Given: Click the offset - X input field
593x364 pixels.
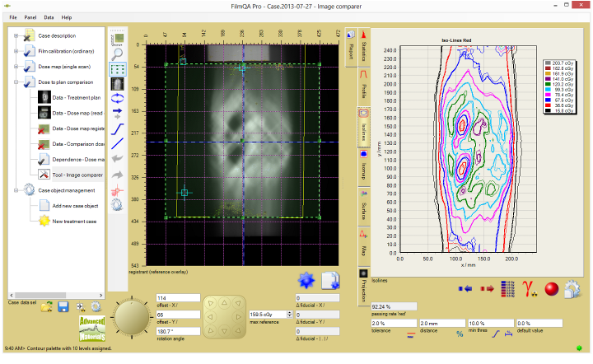Looking at the screenshot, I should (178, 298).
